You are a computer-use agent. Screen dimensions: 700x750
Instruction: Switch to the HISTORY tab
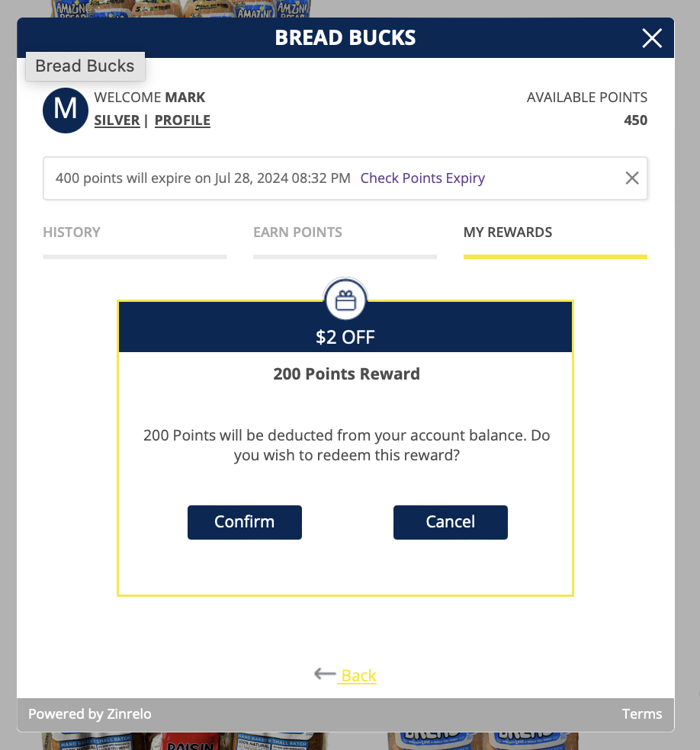pyautogui.click(x=72, y=232)
